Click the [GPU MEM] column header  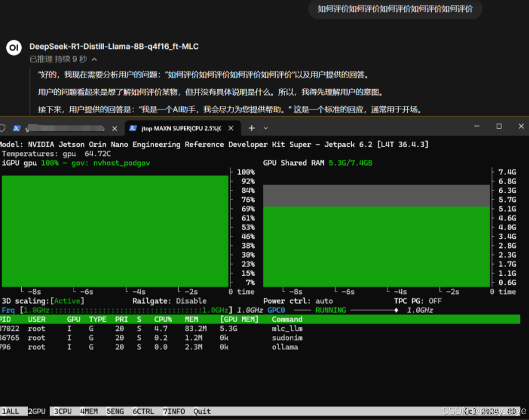pyautogui.click(x=239, y=319)
